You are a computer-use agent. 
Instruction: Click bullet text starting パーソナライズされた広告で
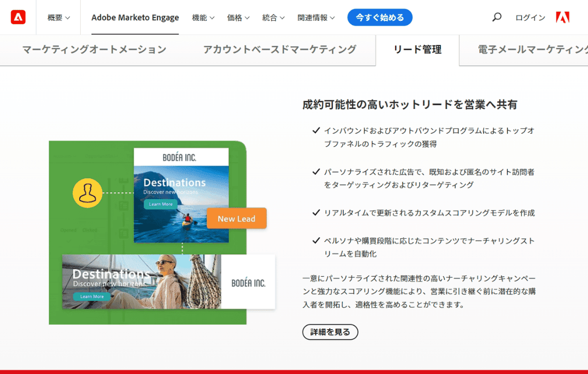coord(429,178)
